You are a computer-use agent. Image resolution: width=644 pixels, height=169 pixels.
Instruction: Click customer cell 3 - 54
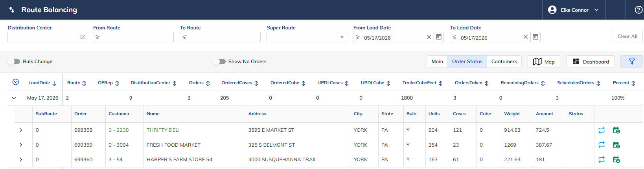pyautogui.click(x=116, y=160)
